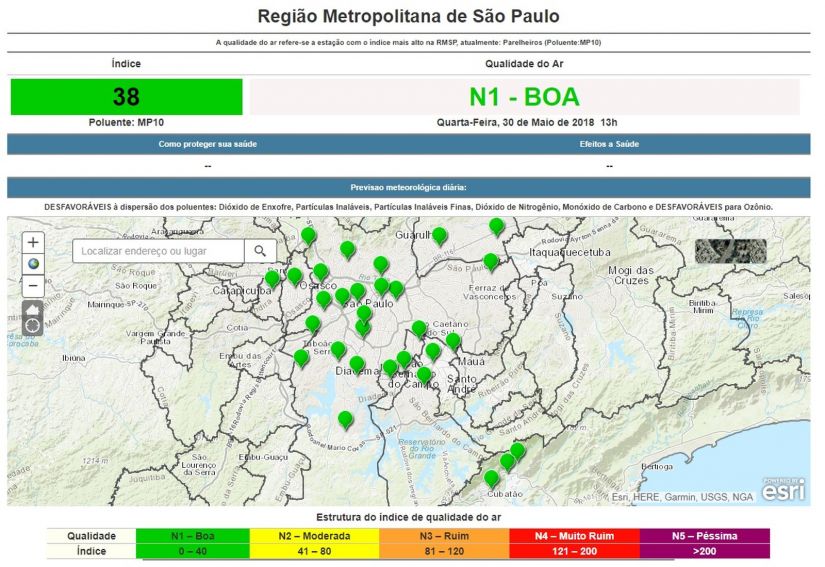Select the marker on Diadema
825x567 pixels.
357,364
